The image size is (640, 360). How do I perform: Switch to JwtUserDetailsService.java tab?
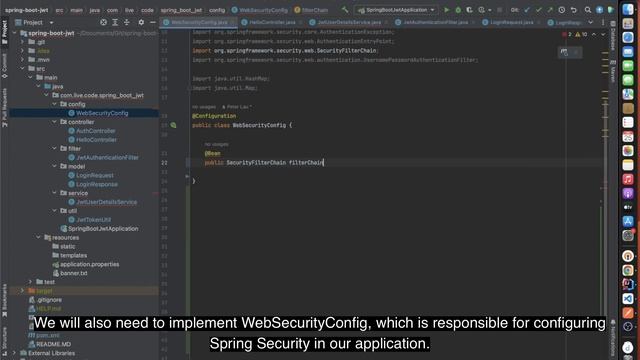point(349,22)
